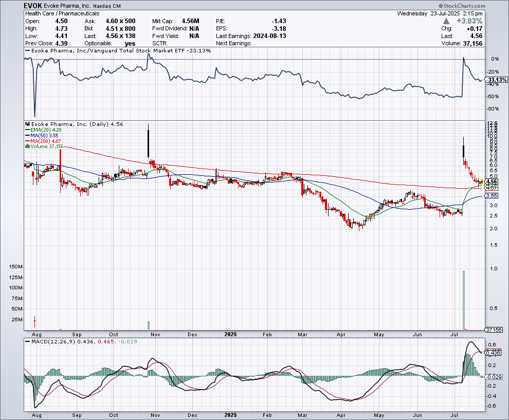Image resolution: width=509 pixels, height=420 pixels.
Task: Click the volume bars icon in price legend
Action: [28, 147]
